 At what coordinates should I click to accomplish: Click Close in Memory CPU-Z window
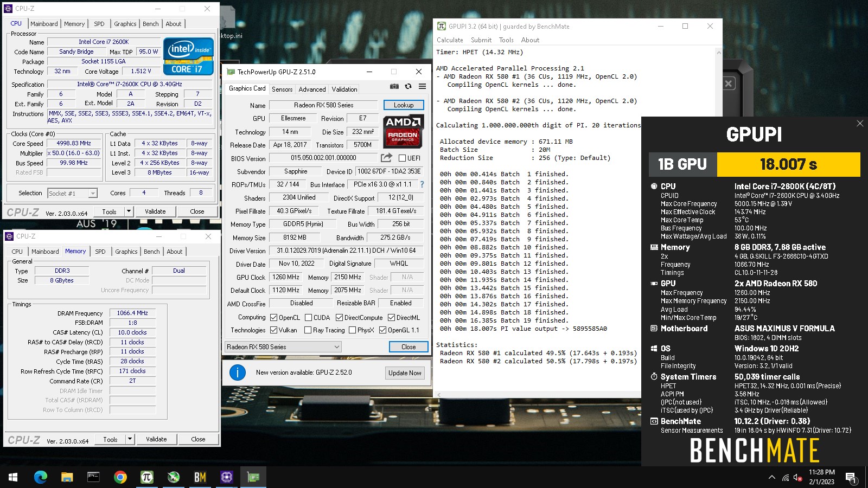[198, 439]
